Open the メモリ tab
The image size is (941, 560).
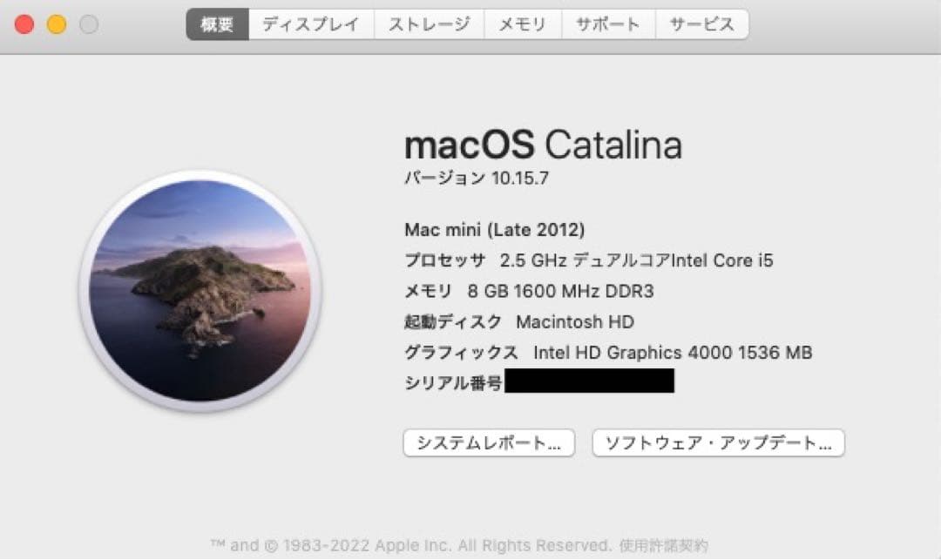pyautogui.click(x=521, y=24)
